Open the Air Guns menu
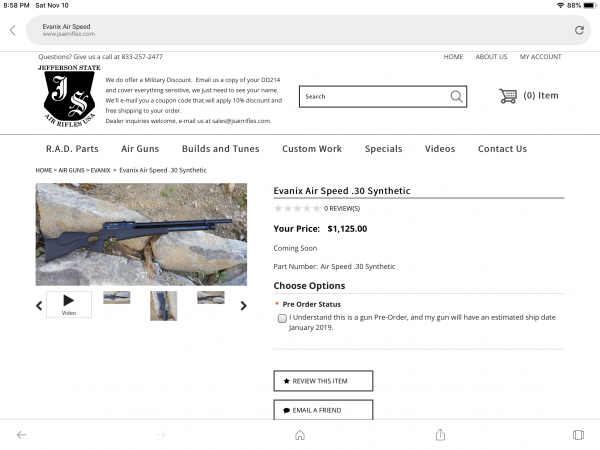Screen dimensions: 600x450 (x=140, y=149)
